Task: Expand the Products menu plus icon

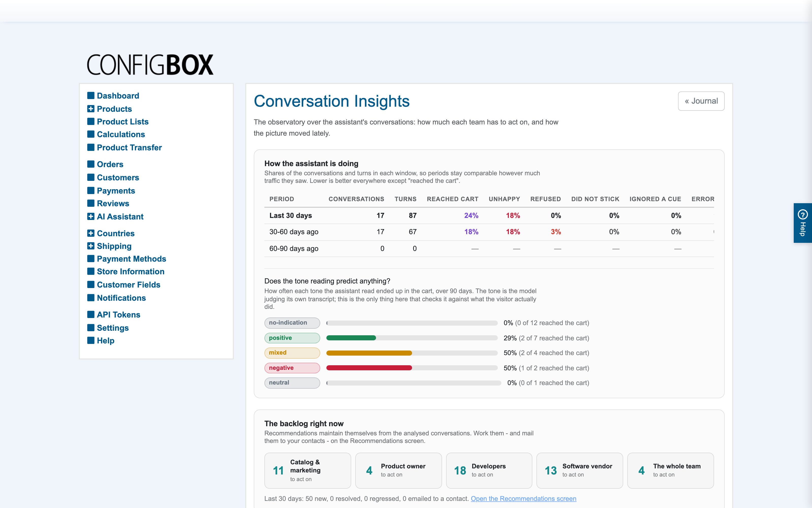Action: click(91, 108)
